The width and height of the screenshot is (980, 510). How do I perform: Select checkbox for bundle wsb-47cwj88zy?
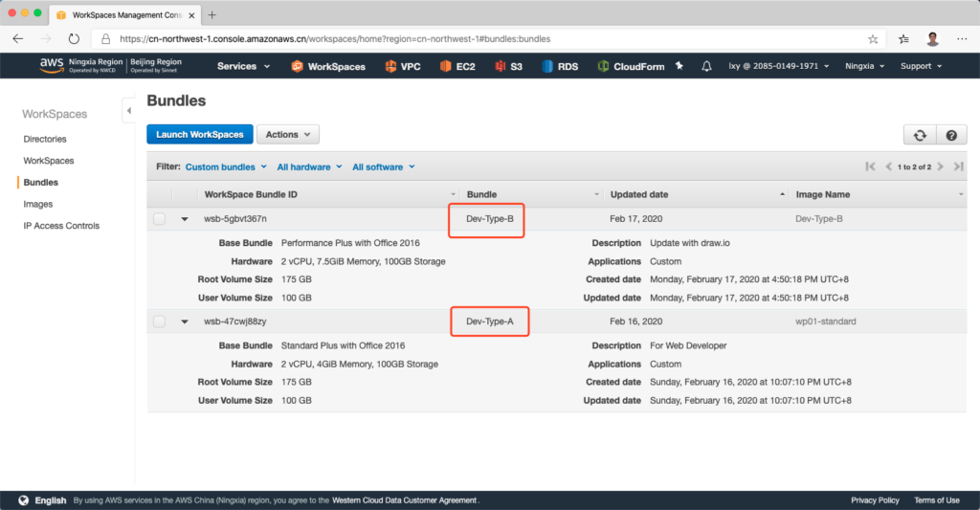160,322
